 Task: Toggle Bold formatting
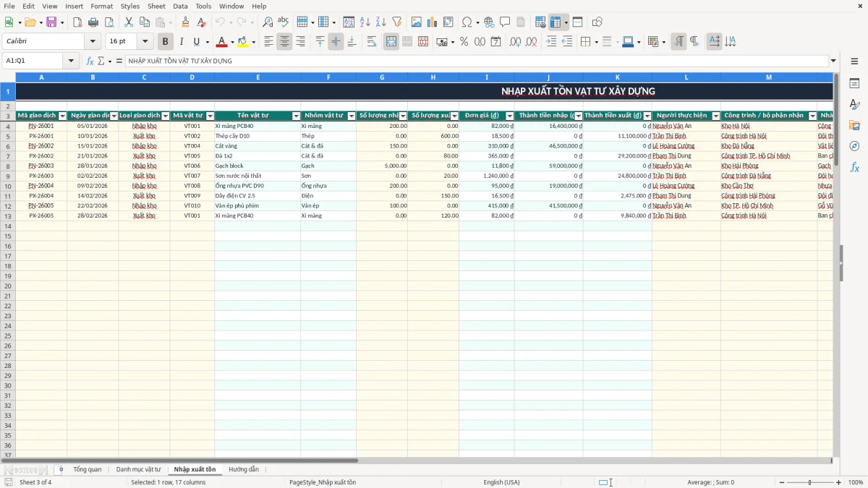click(x=166, y=42)
